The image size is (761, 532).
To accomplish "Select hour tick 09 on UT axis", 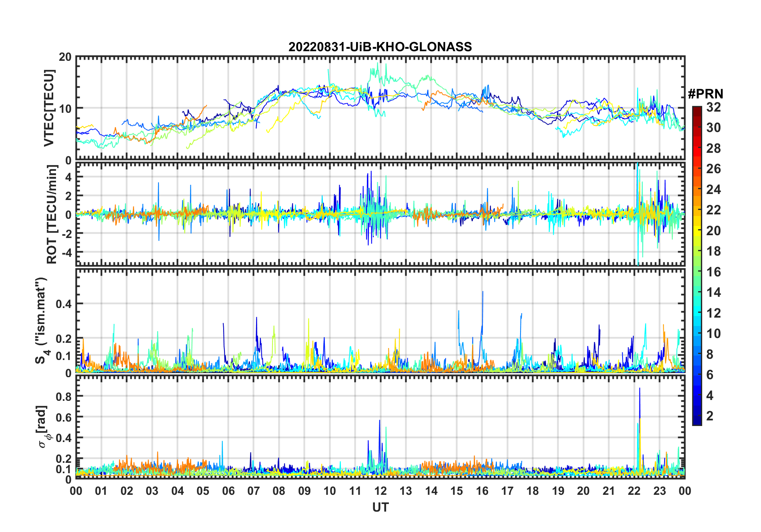I will click(304, 491).
